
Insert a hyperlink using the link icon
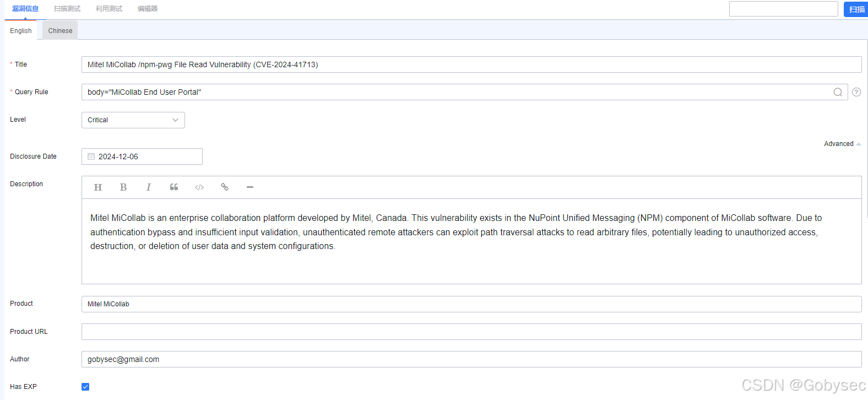coord(225,187)
